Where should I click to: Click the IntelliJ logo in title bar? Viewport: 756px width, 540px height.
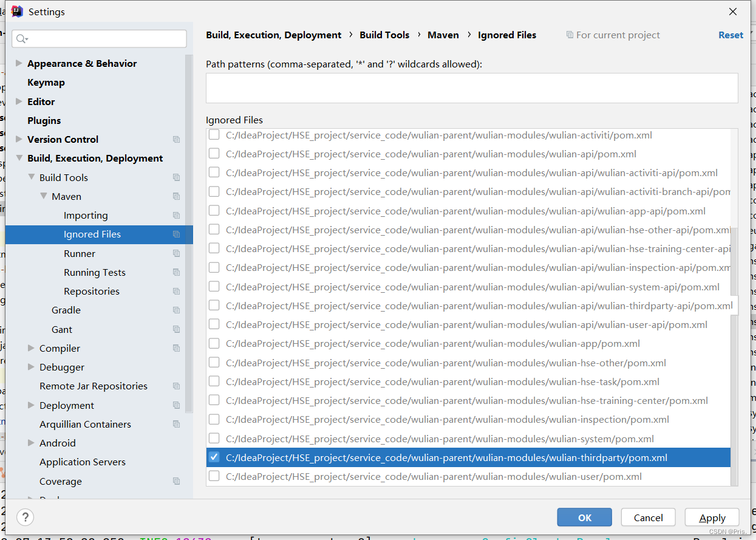click(x=17, y=12)
